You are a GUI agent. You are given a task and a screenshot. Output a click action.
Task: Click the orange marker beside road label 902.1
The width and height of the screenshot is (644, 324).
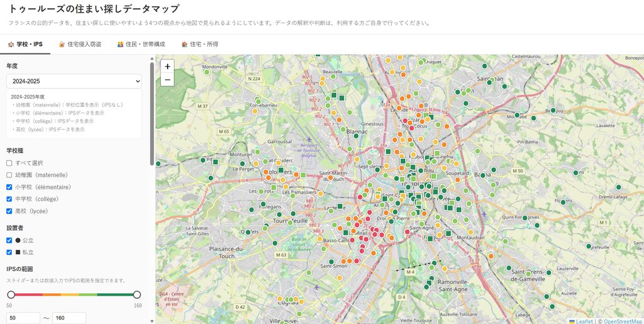pyautogui.click(x=339, y=120)
